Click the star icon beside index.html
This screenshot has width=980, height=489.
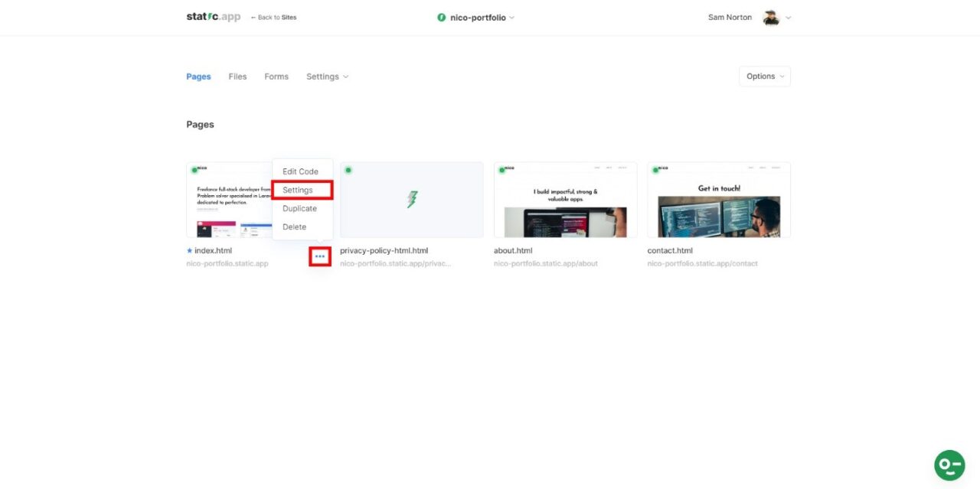[190, 250]
